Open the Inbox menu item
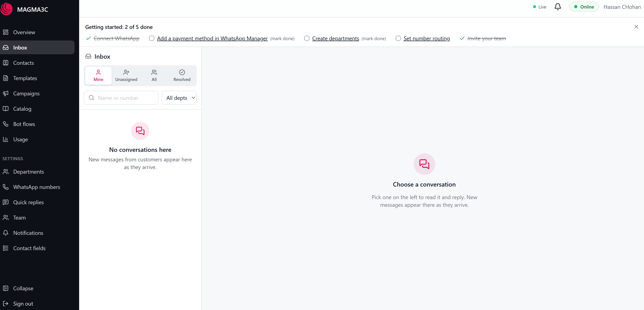This screenshot has width=644, height=310. pyautogui.click(x=37, y=47)
